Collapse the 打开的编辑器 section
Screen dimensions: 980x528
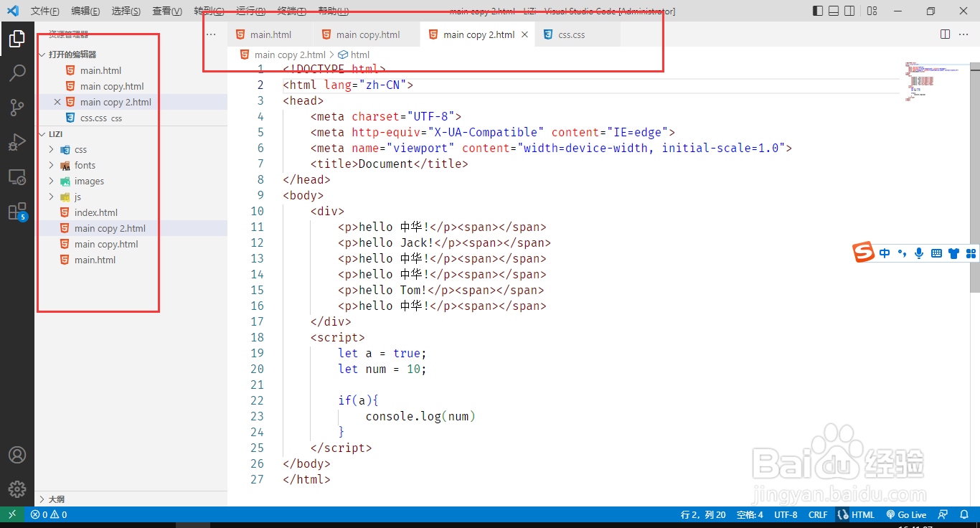click(x=131, y=55)
